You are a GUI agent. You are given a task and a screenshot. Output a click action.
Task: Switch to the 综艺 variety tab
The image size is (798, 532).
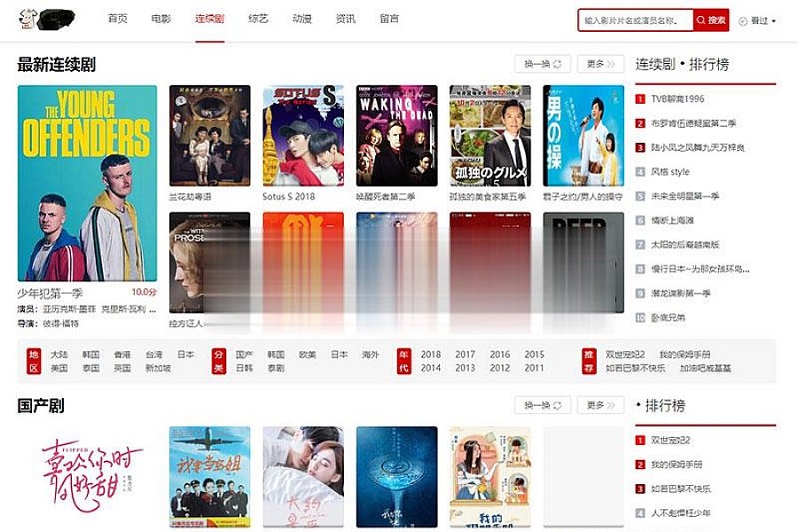pos(258,19)
